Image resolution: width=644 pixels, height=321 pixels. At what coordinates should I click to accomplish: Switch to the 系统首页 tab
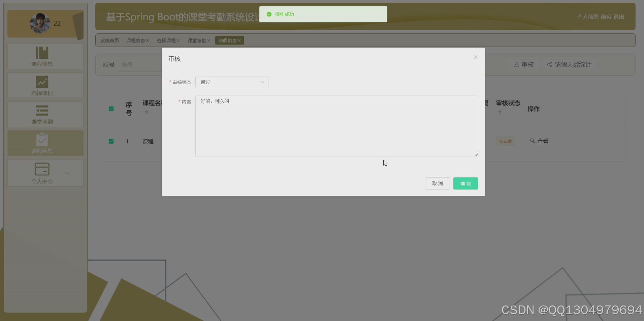(109, 40)
